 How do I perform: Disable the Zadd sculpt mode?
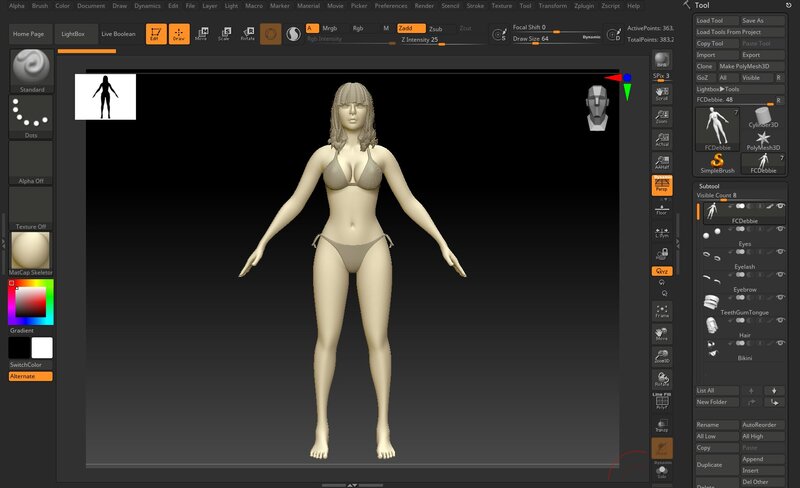click(x=411, y=28)
